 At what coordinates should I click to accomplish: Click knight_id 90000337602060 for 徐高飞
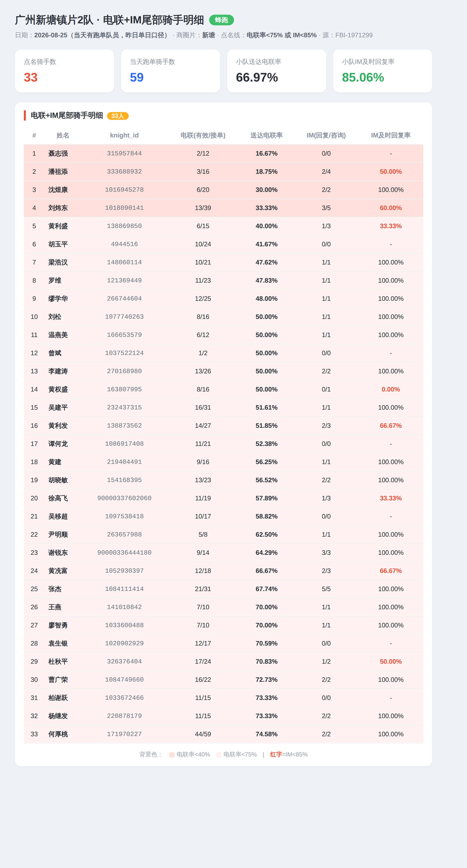(124, 498)
